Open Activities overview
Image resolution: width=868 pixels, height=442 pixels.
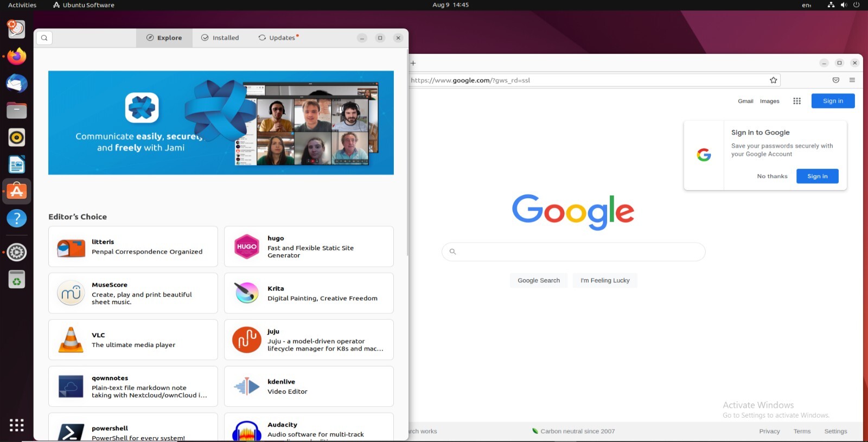pos(22,5)
